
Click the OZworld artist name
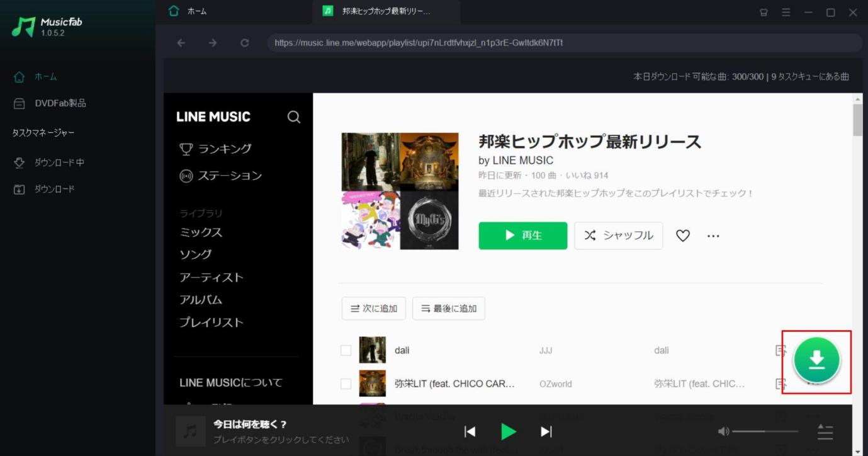coord(556,384)
